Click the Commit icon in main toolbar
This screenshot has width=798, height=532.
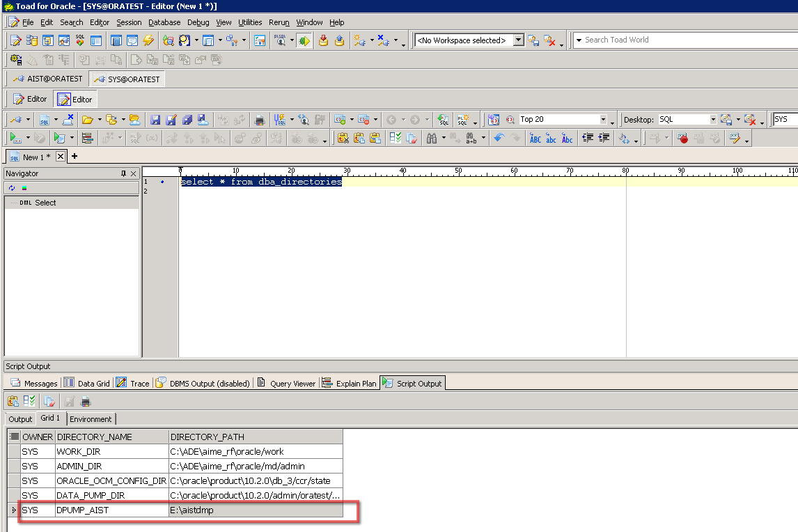click(x=323, y=40)
